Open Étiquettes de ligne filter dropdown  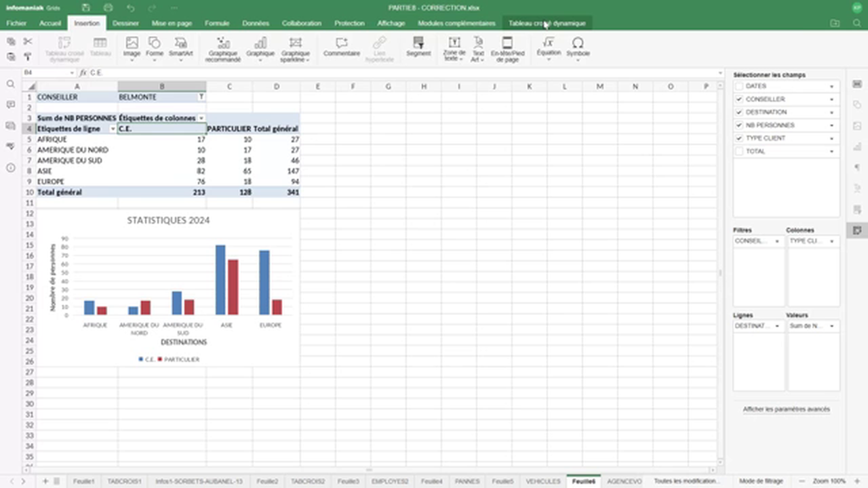(x=113, y=129)
